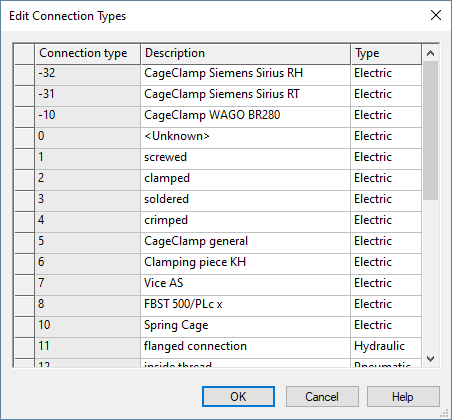The width and height of the screenshot is (452, 420).
Task: Select connection type 11 cell
Action: pos(88,348)
